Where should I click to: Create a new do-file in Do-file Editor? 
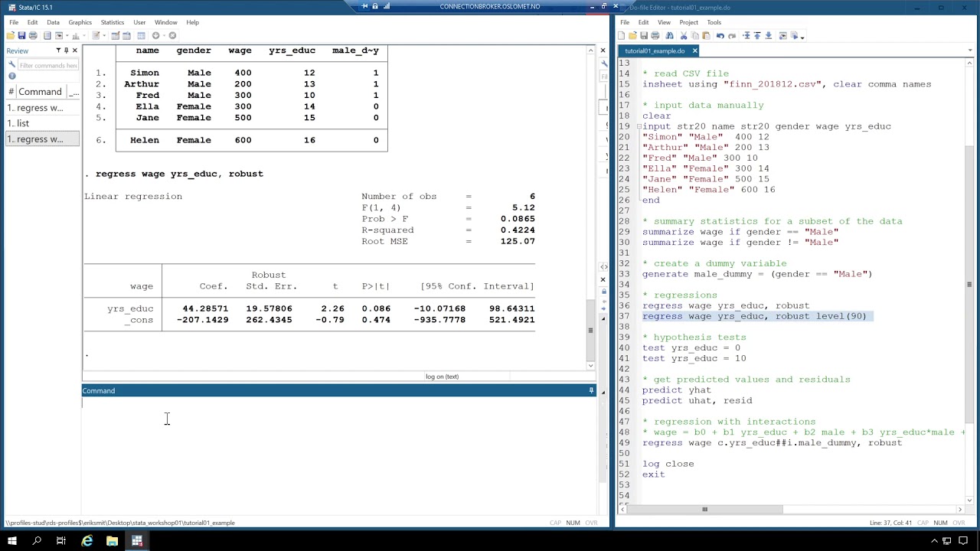[621, 35]
